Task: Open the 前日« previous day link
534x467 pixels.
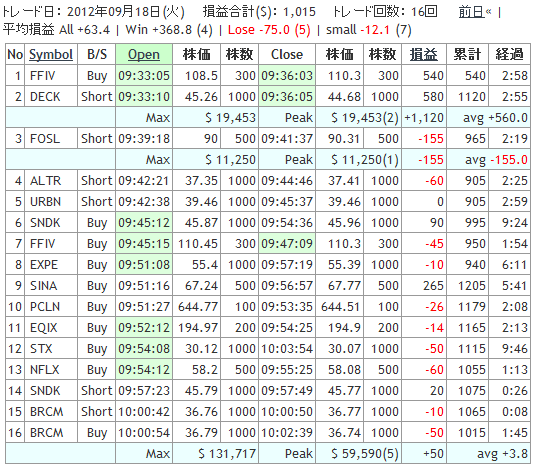Action: (x=475, y=12)
